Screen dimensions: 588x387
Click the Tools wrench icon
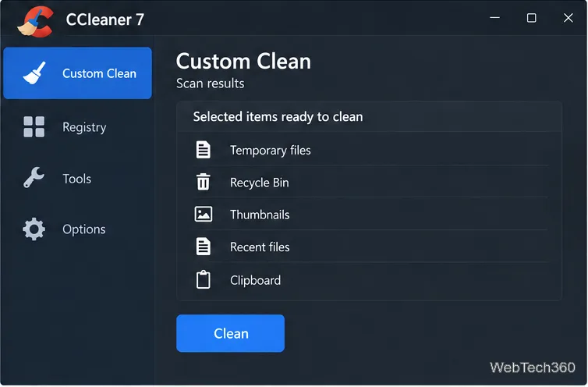click(x=34, y=177)
